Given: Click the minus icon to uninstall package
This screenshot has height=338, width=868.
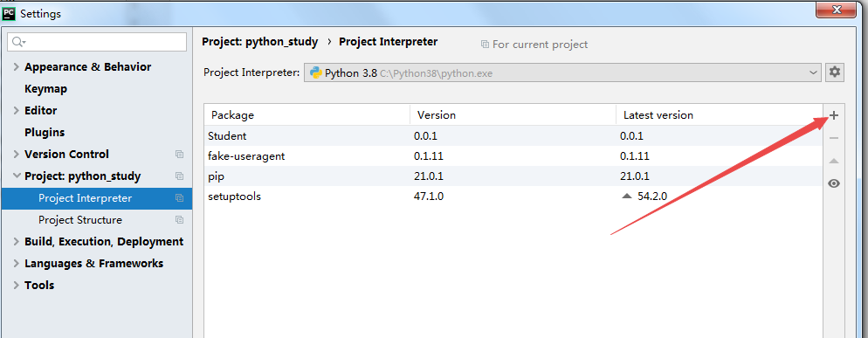Looking at the screenshot, I should pyautogui.click(x=834, y=138).
